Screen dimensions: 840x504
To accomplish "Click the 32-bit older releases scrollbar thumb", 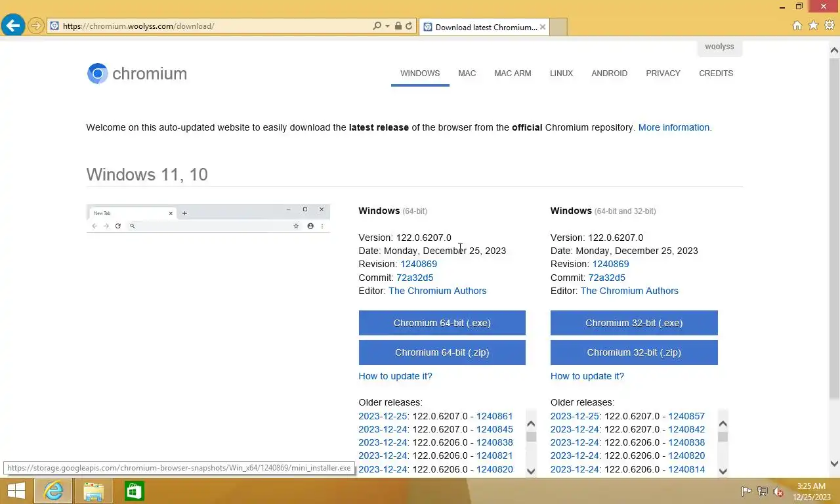I will tap(723, 436).
